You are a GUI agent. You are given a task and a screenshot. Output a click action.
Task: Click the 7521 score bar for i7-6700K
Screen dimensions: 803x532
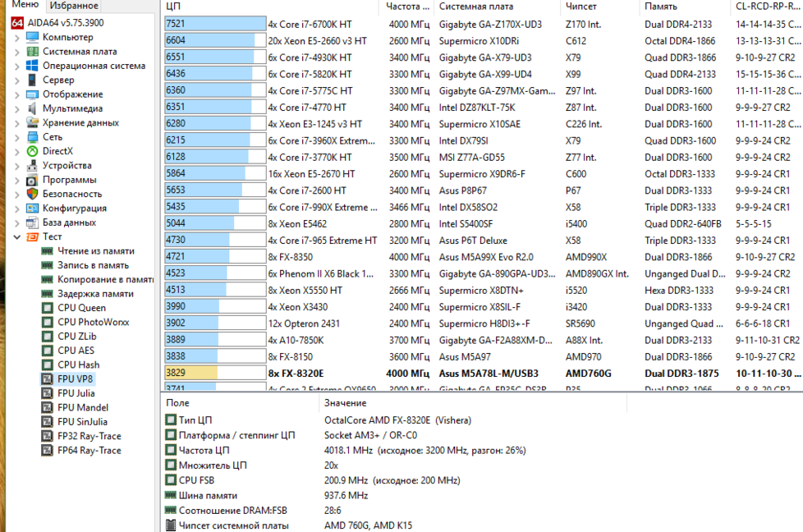pos(215,24)
